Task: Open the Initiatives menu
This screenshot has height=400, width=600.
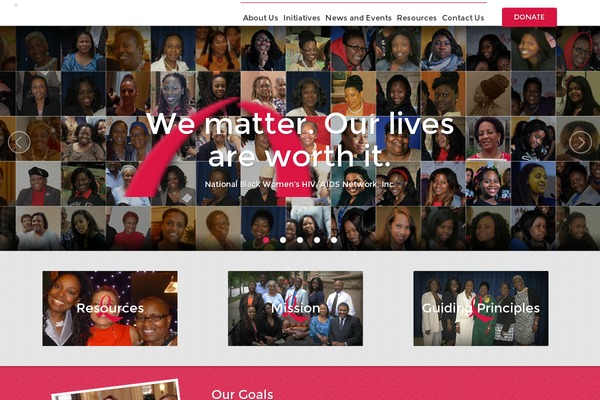Action: coord(302,18)
